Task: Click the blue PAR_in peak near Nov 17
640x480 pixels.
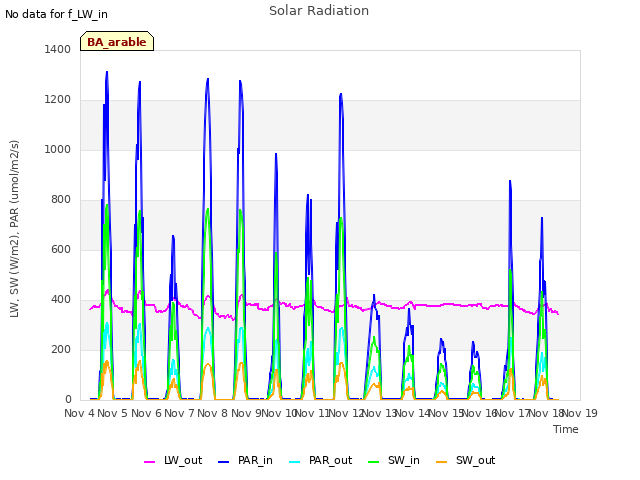Action: point(510,181)
